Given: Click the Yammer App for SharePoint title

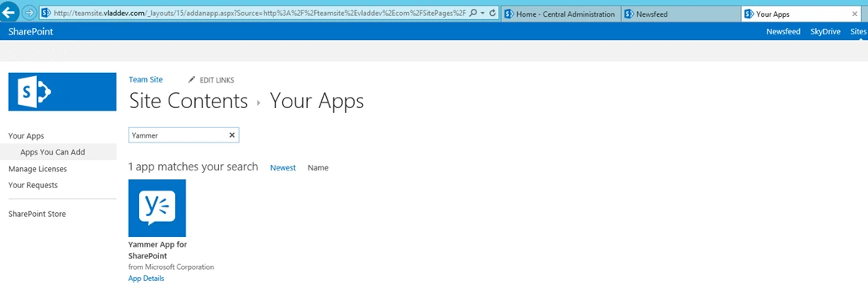Looking at the screenshot, I should (157, 250).
